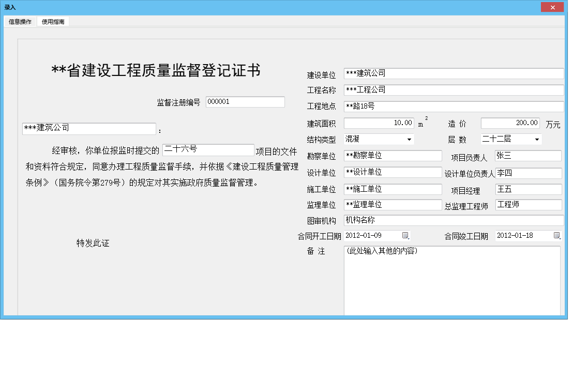Switch to the 使用指南 tab
The width and height of the screenshot is (588, 381).
[x=53, y=22]
